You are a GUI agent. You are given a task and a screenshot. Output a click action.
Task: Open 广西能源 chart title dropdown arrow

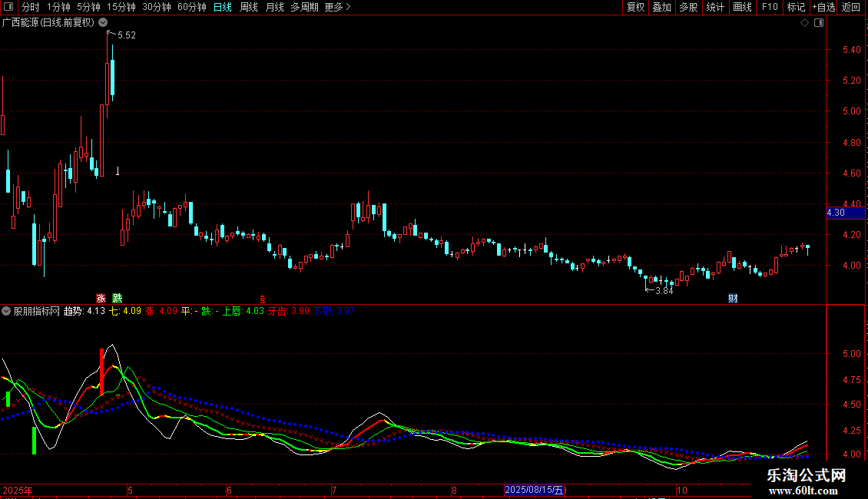pyautogui.click(x=103, y=23)
